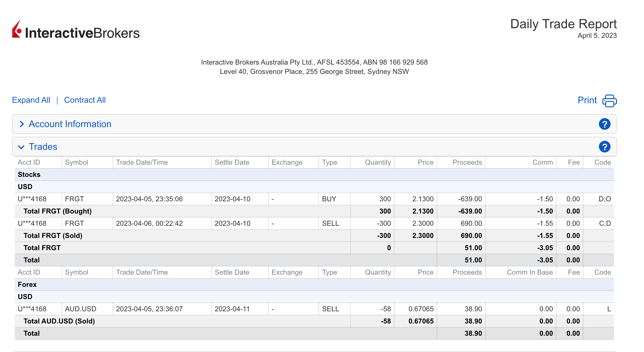Open help icon for Trades section
The height and width of the screenshot is (352, 644).
[604, 147]
